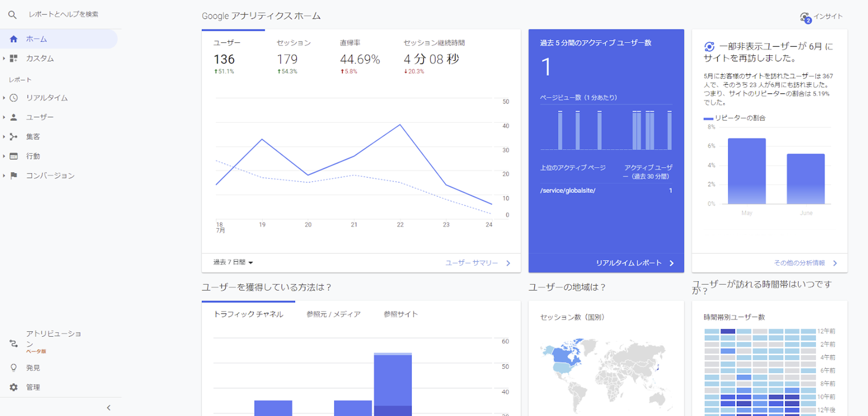The height and width of the screenshot is (416, 868).
Task: Open the /service/globalsite/ active page
Action: point(568,191)
